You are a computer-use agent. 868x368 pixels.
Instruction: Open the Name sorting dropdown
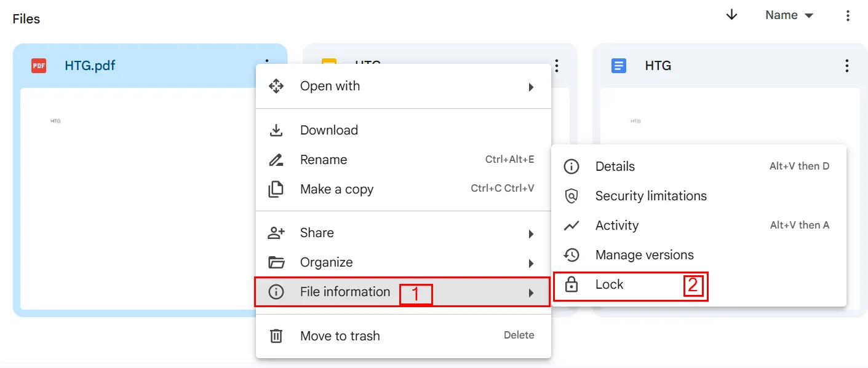pyautogui.click(x=789, y=15)
